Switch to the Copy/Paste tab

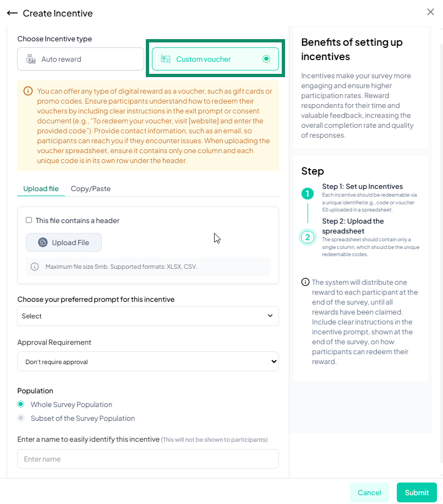coord(90,188)
